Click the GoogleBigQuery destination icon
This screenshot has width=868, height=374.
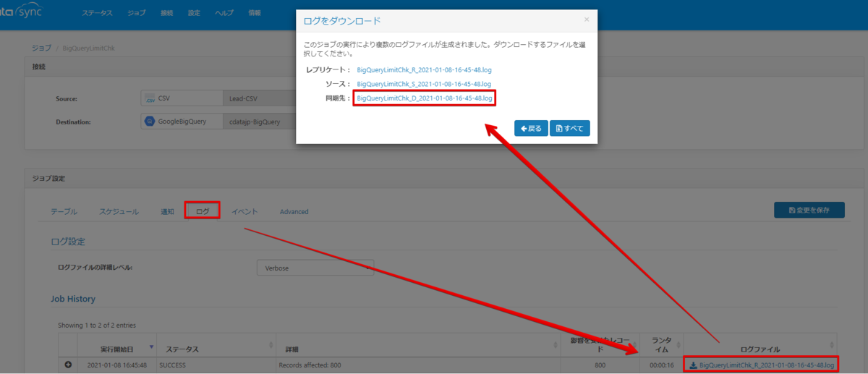pyautogui.click(x=150, y=121)
